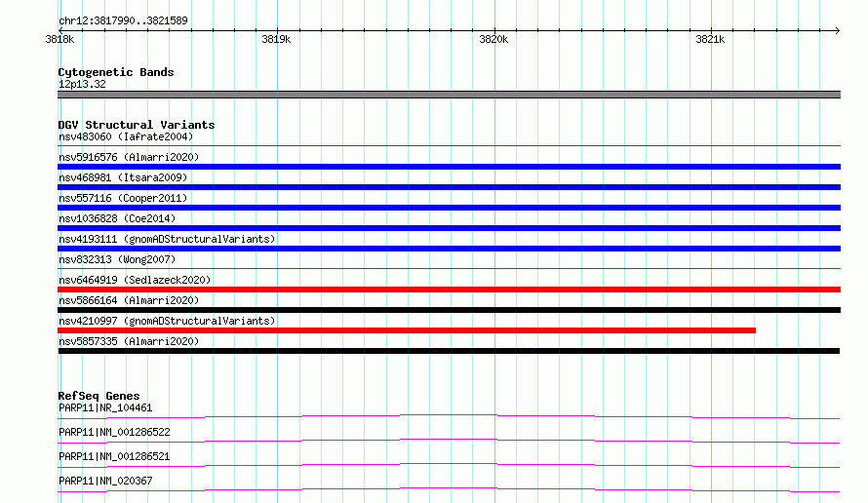Open nsv832313 (Wong2007) variant label
The width and height of the screenshot is (868, 503).
point(117,259)
